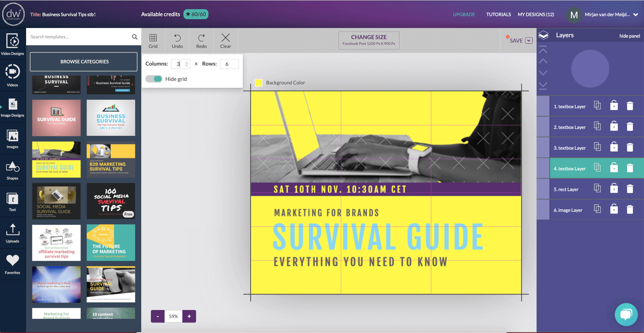This screenshot has height=333, width=644.
Task: Open the Shapes panel in sidebar
Action: point(13,170)
